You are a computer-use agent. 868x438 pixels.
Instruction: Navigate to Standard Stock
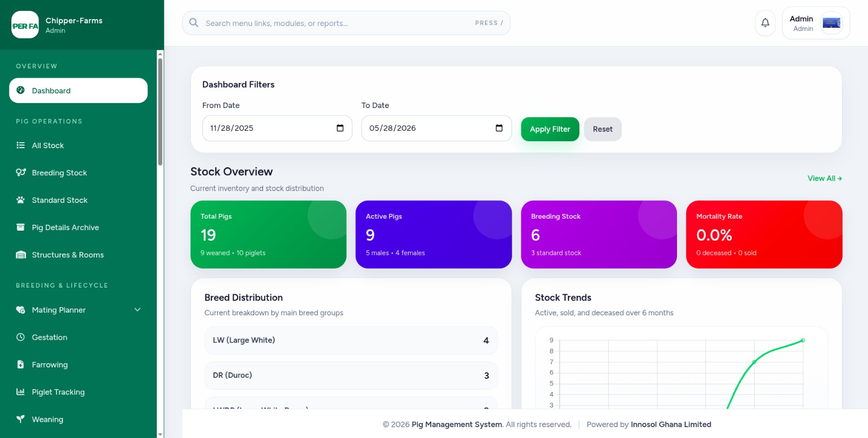pyautogui.click(x=78, y=200)
